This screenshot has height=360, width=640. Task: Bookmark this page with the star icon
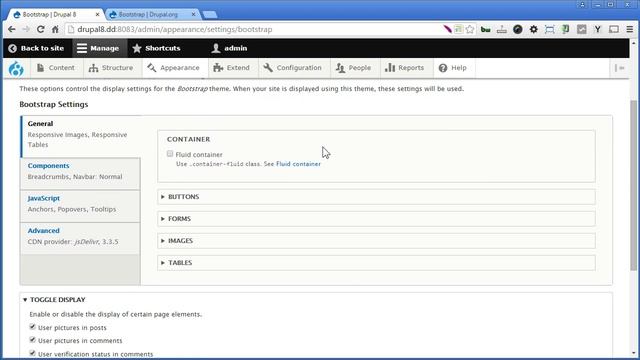point(470,29)
